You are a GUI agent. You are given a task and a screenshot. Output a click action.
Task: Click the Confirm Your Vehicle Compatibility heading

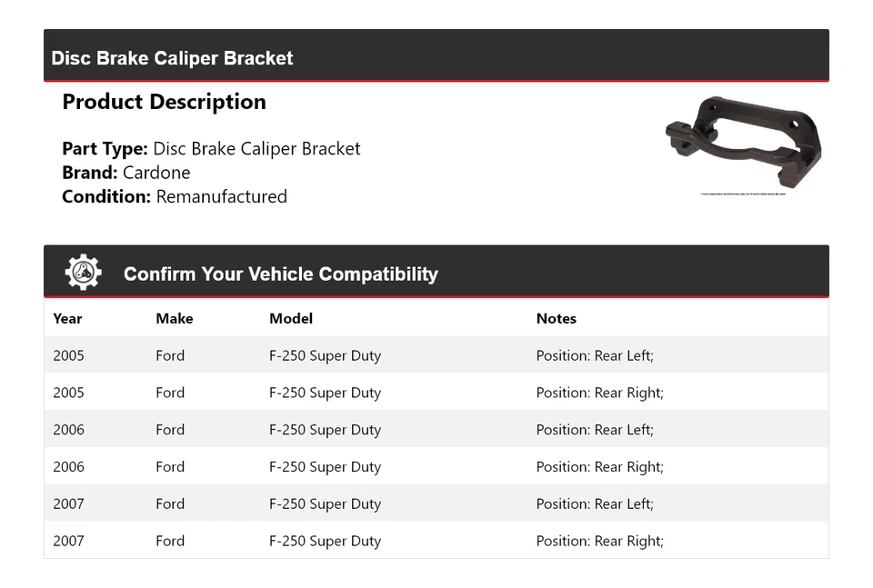click(280, 274)
